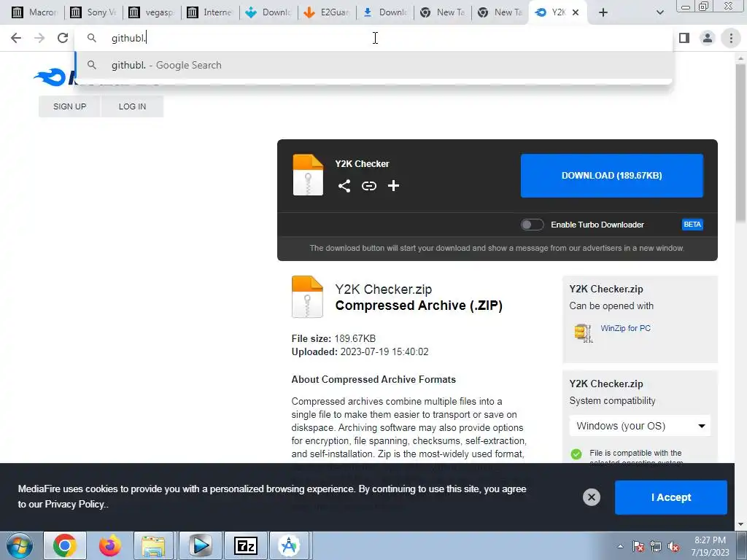Switch to the Sony V tab
Screen dimensions: 747x560
click(x=93, y=12)
